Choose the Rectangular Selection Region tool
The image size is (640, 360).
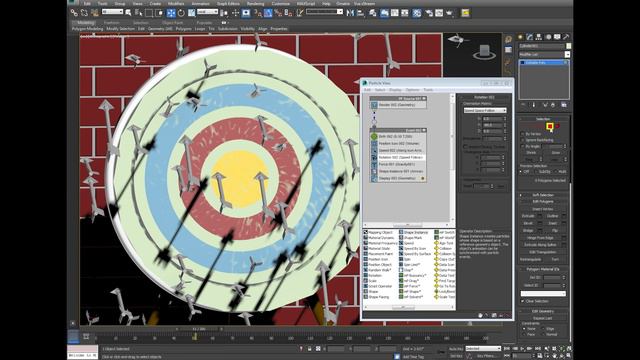pos(149,13)
